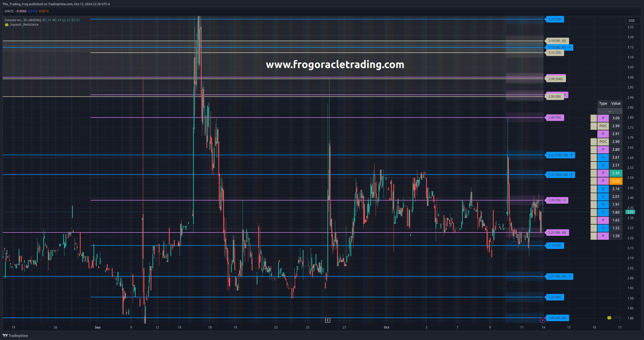Click the beige swatch in the 3.00 row

point(594,118)
